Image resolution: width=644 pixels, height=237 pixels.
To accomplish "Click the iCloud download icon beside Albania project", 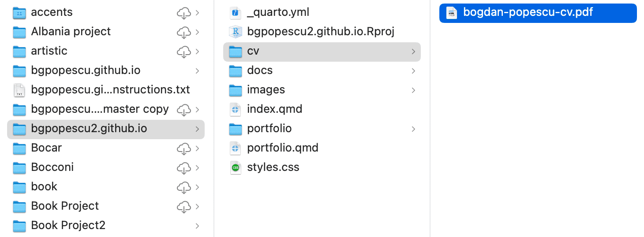I will [183, 32].
